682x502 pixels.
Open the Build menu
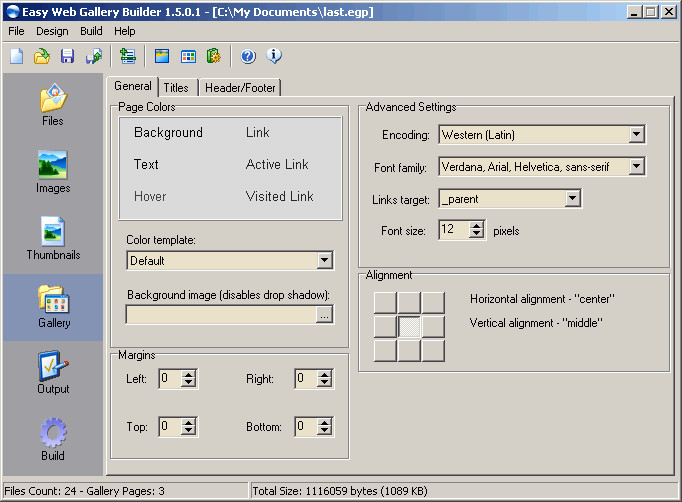point(91,31)
